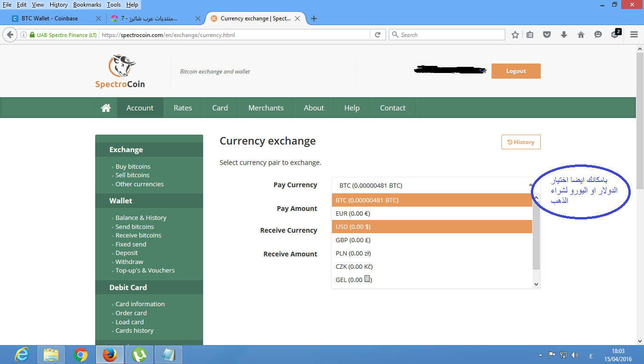Open the smiley Hello chat icon
This screenshot has width=644, height=364.
[x=598, y=35]
